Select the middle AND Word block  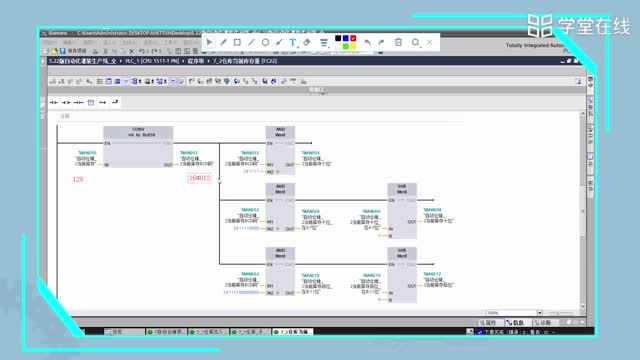click(x=280, y=207)
